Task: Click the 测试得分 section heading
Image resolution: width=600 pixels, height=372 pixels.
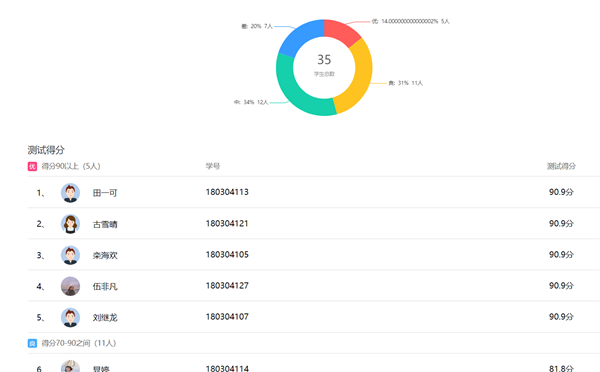Action: [x=46, y=150]
